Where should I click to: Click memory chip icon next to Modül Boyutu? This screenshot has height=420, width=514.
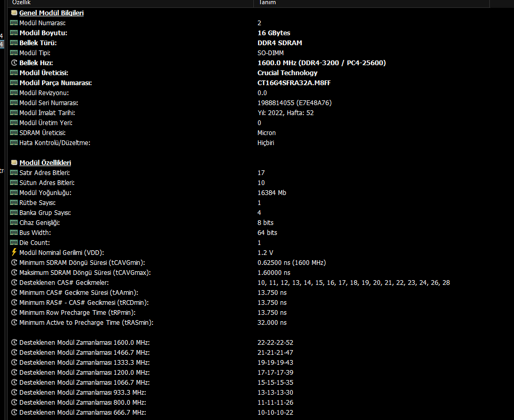[14, 33]
